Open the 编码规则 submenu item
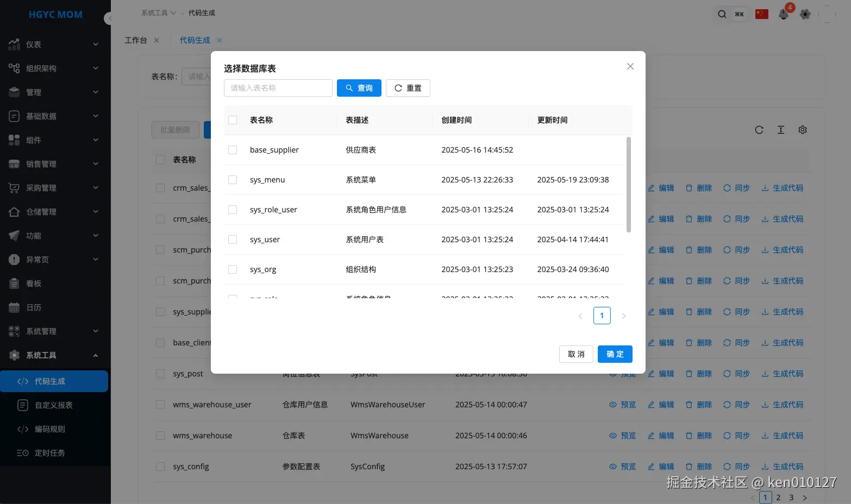Viewport: 851px width, 504px height. [x=55, y=429]
